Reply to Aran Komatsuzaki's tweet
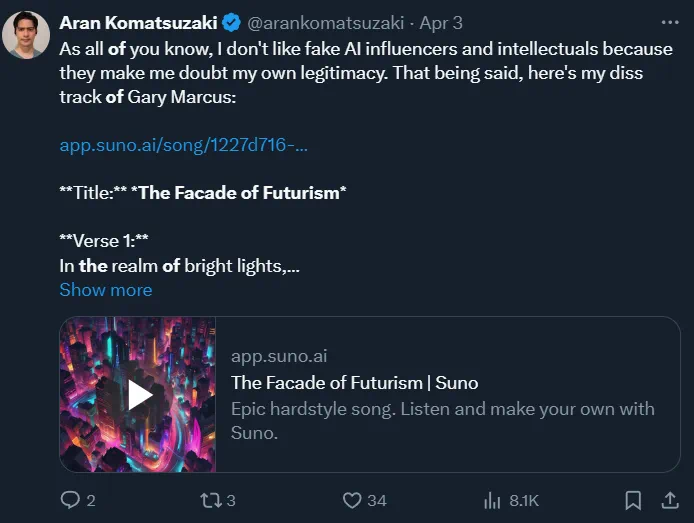Image resolution: width=694 pixels, height=523 pixels. pos(70,500)
